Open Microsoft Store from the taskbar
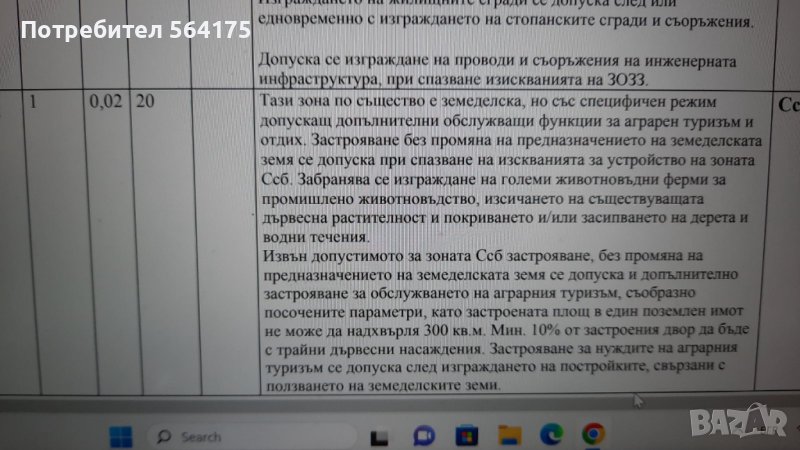Image resolution: width=800 pixels, height=450 pixels. pyautogui.click(x=466, y=436)
